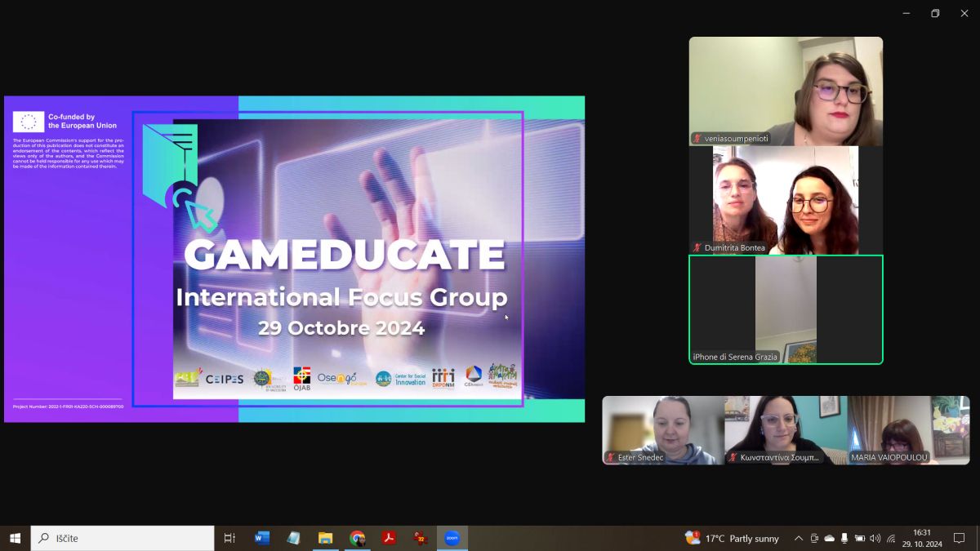Open the Windows Start menu
Viewport: 980px width, 551px height.
point(15,538)
